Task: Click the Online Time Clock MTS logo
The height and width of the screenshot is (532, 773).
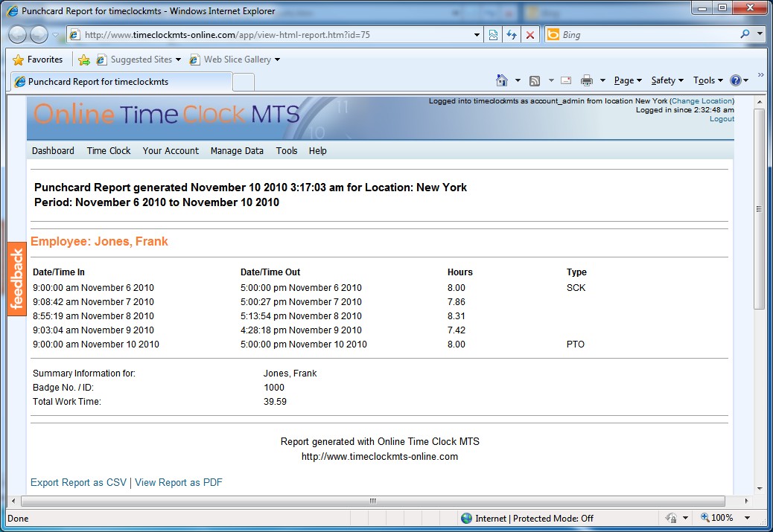Action: [x=167, y=115]
